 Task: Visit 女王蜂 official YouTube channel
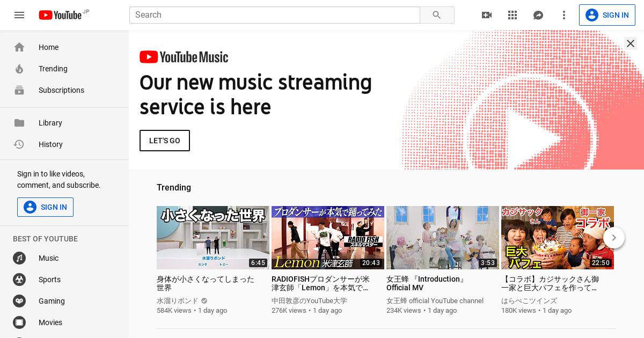(x=435, y=301)
